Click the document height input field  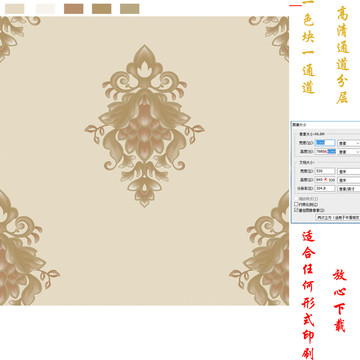click(325, 180)
